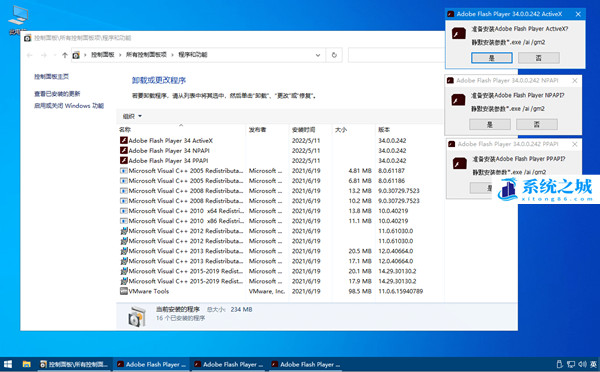Click the refresh button in the address bar

coord(334,55)
